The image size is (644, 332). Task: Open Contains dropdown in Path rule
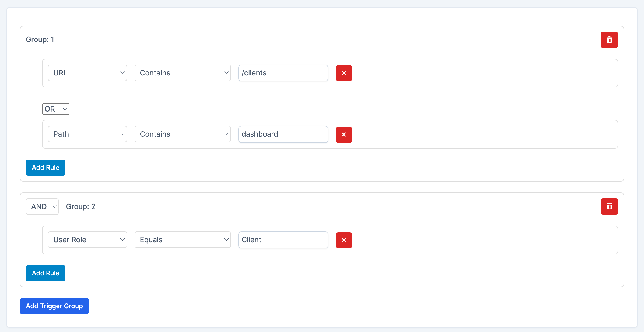[x=183, y=134]
